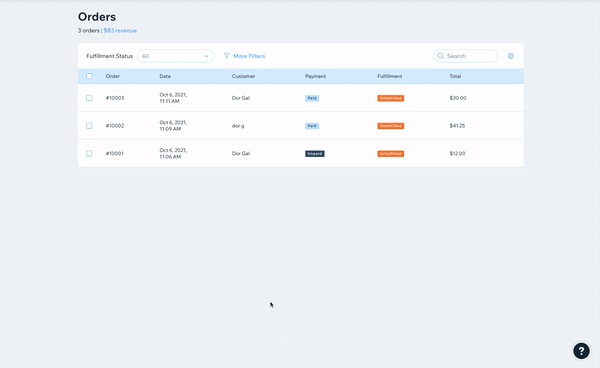Sort by the Order column header
Image resolution: width=600 pixels, height=368 pixels.
click(x=112, y=76)
